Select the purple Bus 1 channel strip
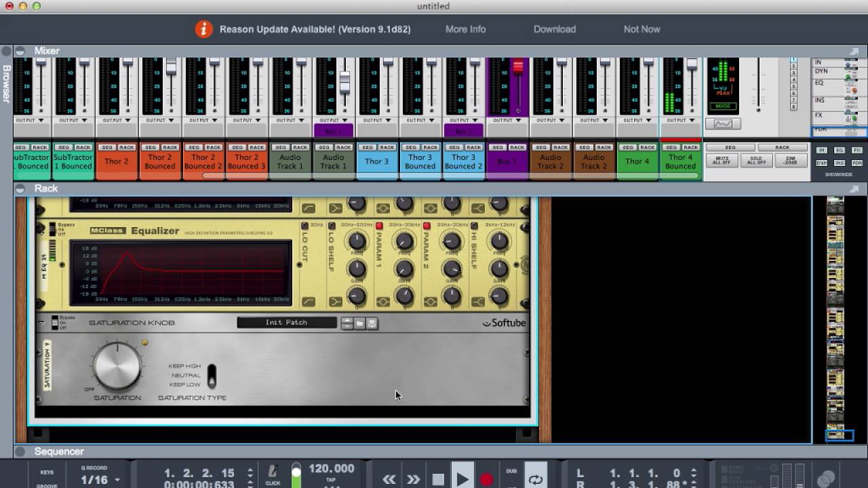The height and width of the screenshot is (488, 868). click(x=507, y=161)
